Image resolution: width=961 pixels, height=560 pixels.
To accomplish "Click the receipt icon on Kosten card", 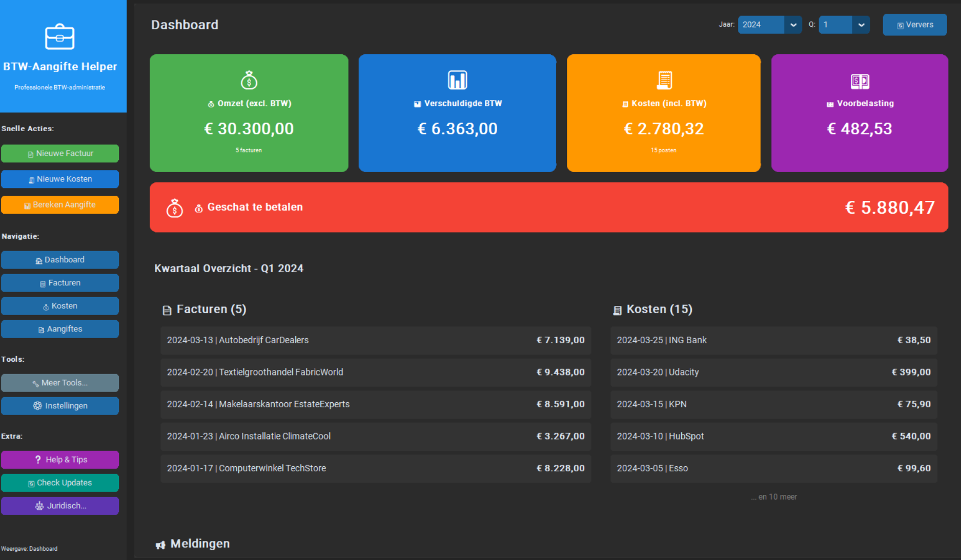I will click(x=664, y=80).
